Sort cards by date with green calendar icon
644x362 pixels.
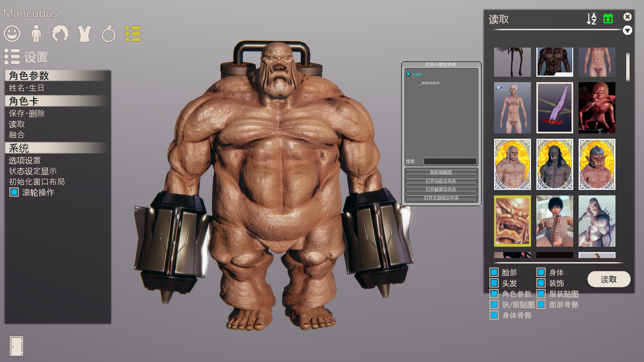click(x=608, y=19)
